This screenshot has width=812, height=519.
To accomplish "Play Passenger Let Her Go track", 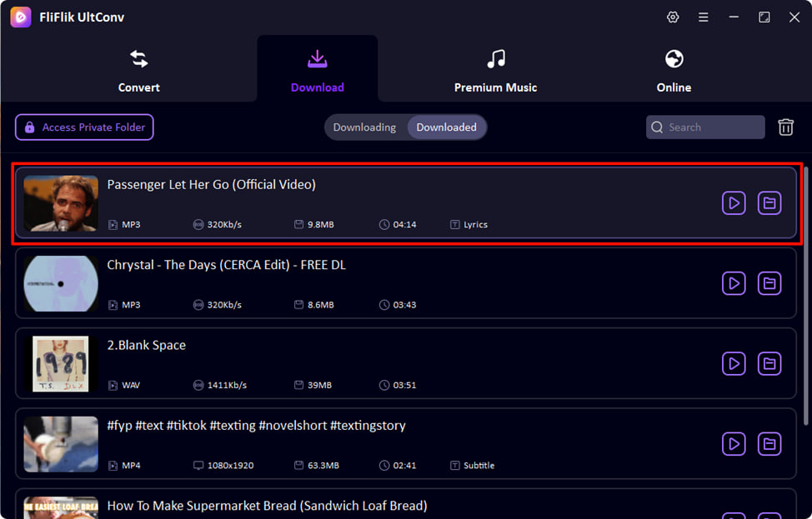I will (x=734, y=203).
